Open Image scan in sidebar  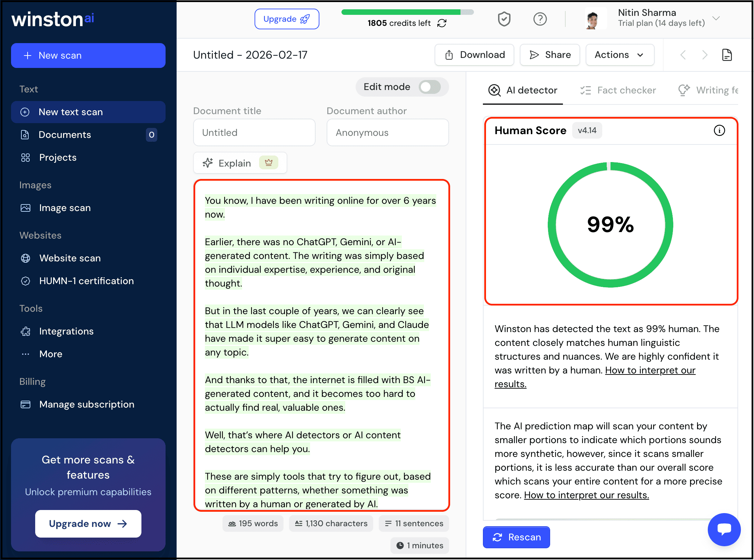[88, 208]
